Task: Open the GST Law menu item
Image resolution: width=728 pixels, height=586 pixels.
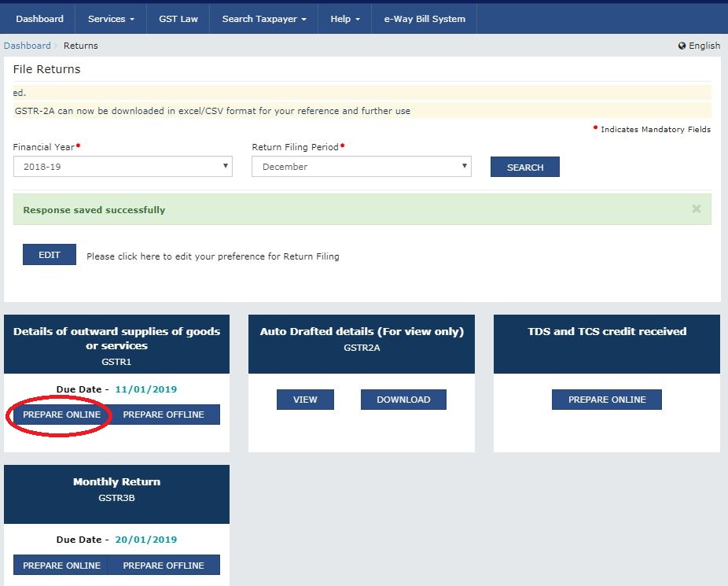Action: [178, 19]
